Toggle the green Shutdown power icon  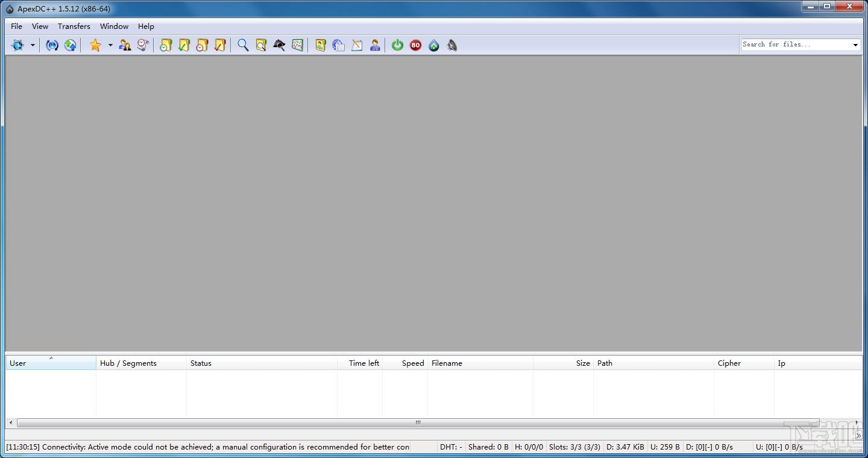coord(397,45)
